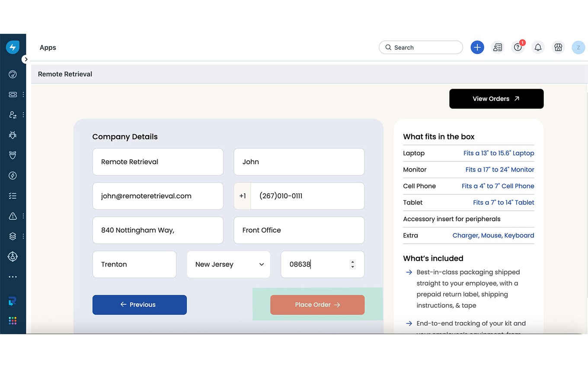Viewport: 588px width, 368px height.
Task: Click the What fits in the box heading
Action: pos(439,137)
